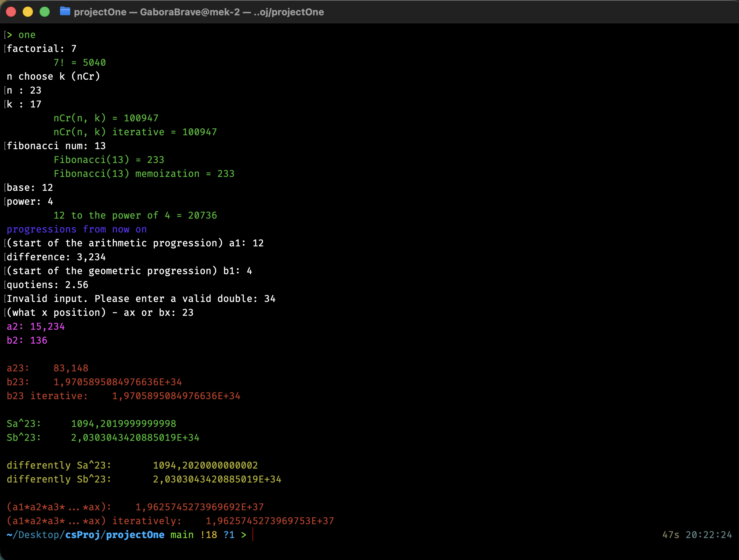The image size is (739, 560).
Task: Click the 'differently Sa^23' yellow output line
Action: pyautogui.click(x=132, y=465)
